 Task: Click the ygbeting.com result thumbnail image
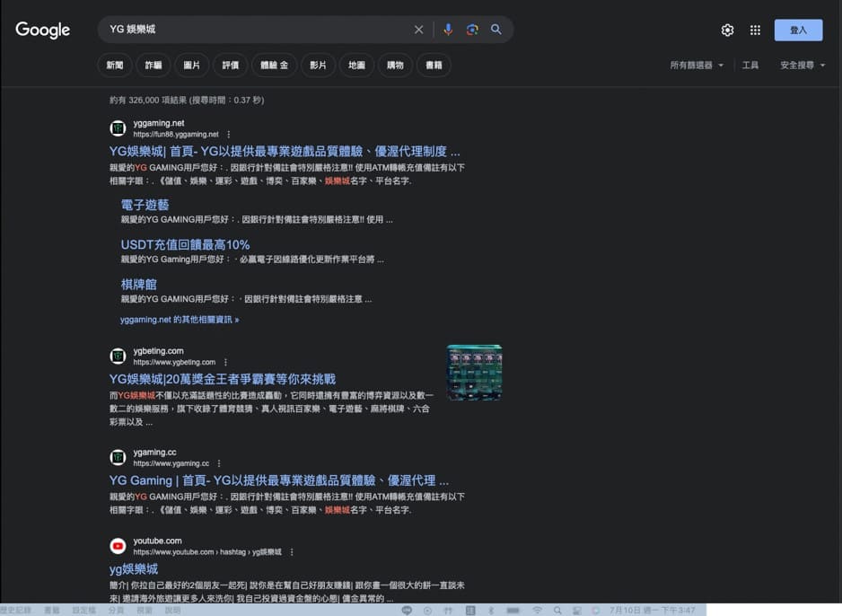474,372
